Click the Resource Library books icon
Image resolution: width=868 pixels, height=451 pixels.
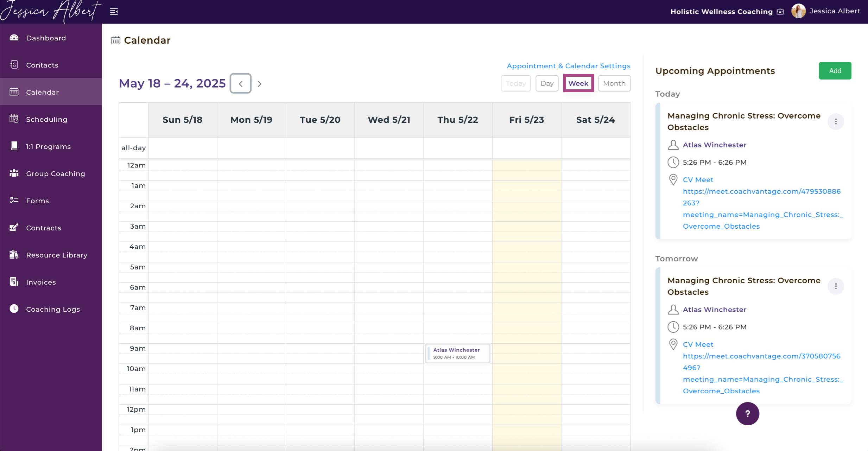(x=14, y=254)
